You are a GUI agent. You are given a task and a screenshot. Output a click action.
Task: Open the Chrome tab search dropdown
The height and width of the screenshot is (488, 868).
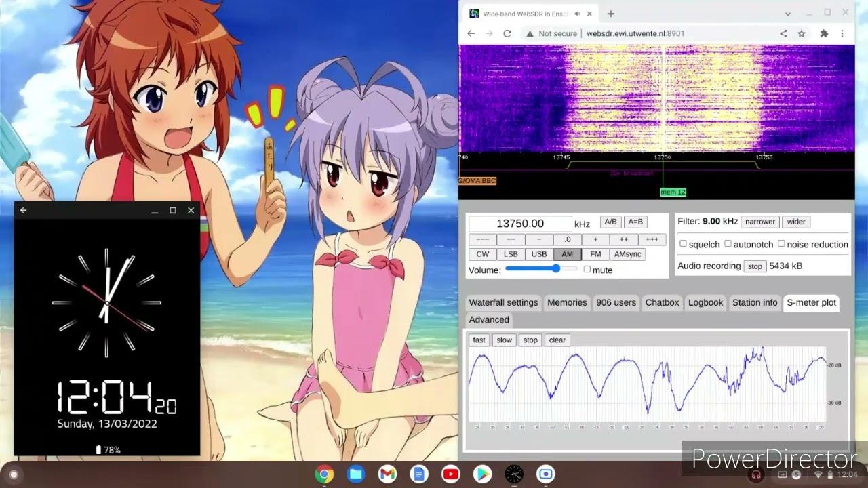(787, 14)
